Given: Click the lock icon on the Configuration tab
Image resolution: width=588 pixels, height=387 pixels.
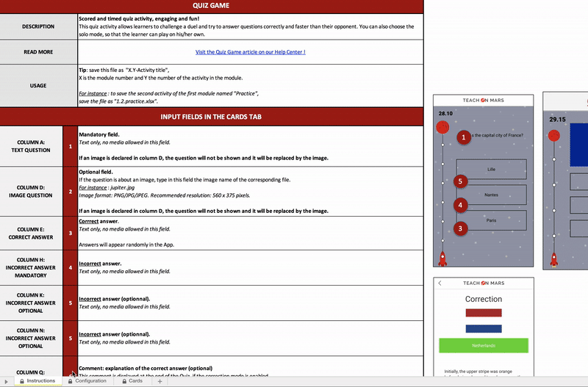Looking at the screenshot, I should (70, 381).
